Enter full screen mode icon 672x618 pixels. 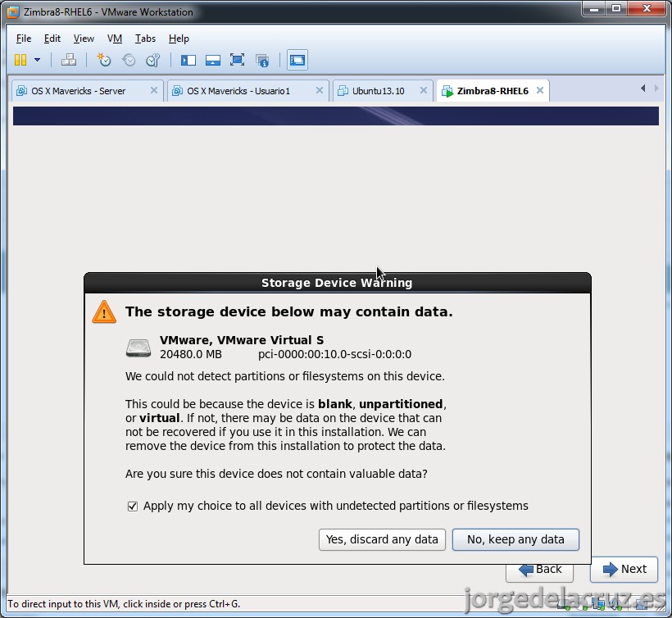coord(237,60)
